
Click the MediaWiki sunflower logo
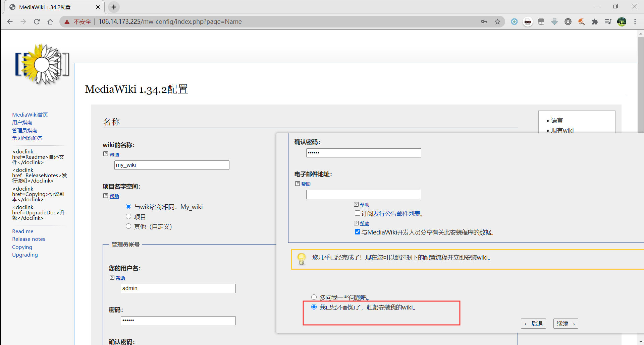coord(42,64)
